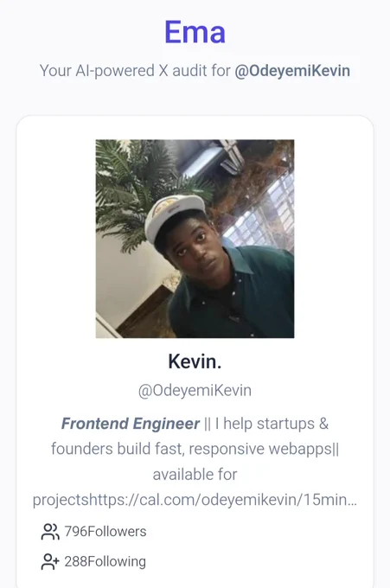The width and height of the screenshot is (390, 588).
Task: View the 288 Following count
Action: pos(105,562)
